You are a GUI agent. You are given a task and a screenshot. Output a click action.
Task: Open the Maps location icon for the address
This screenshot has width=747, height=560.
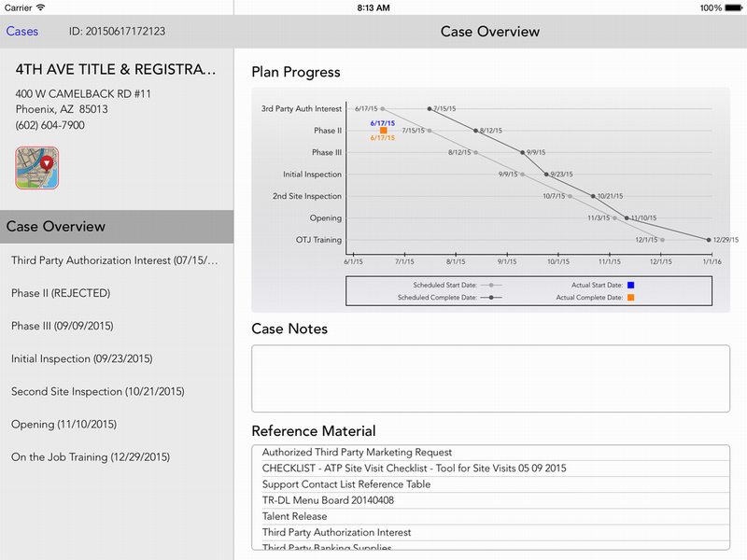click(36, 168)
